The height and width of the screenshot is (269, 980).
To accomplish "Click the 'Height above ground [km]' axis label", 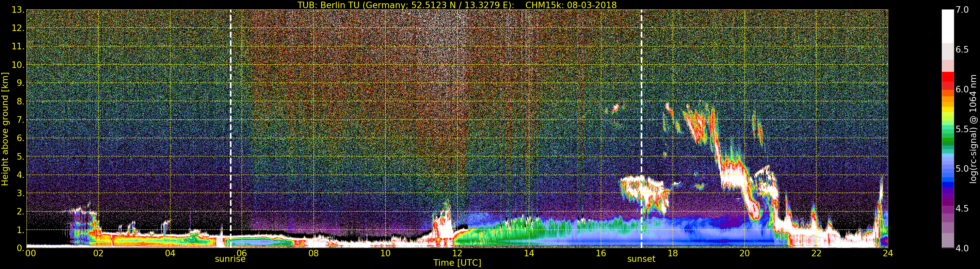I will click(x=5, y=129).
